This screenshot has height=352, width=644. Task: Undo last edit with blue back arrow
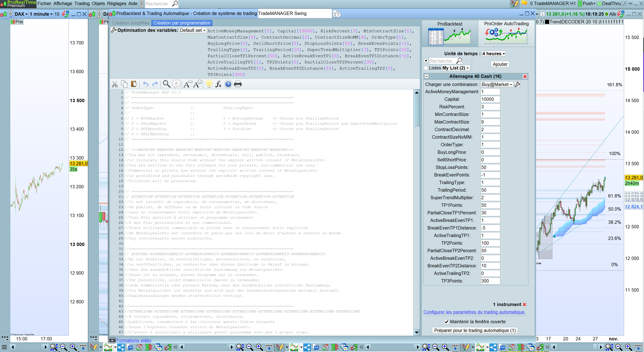point(146,84)
